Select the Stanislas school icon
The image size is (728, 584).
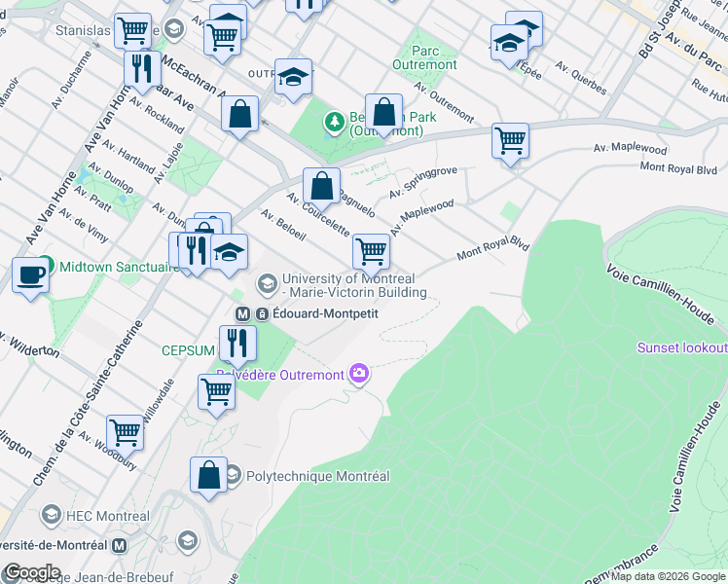click(x=175, y=29)
